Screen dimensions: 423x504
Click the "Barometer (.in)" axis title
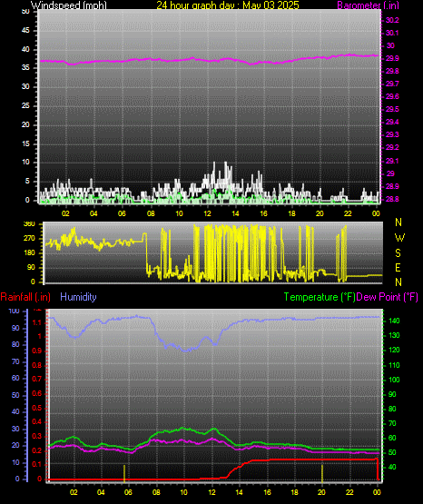pos(368,5)
